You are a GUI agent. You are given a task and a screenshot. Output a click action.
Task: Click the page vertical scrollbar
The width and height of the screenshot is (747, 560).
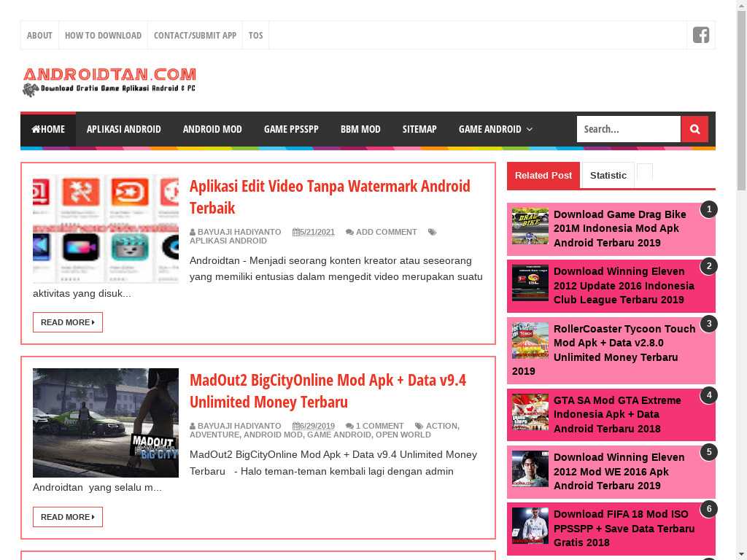point(741,292)
